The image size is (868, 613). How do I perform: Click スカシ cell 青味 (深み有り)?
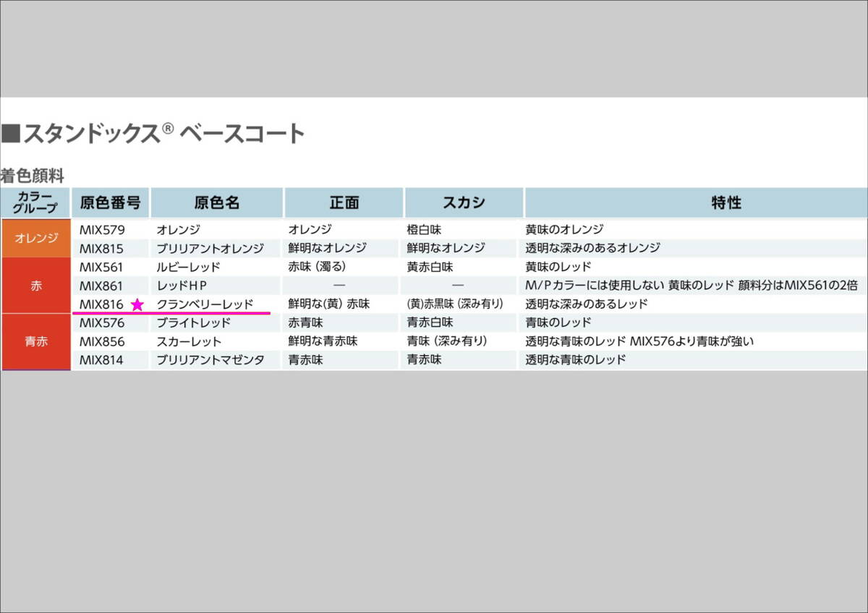(x=446, y=341)
